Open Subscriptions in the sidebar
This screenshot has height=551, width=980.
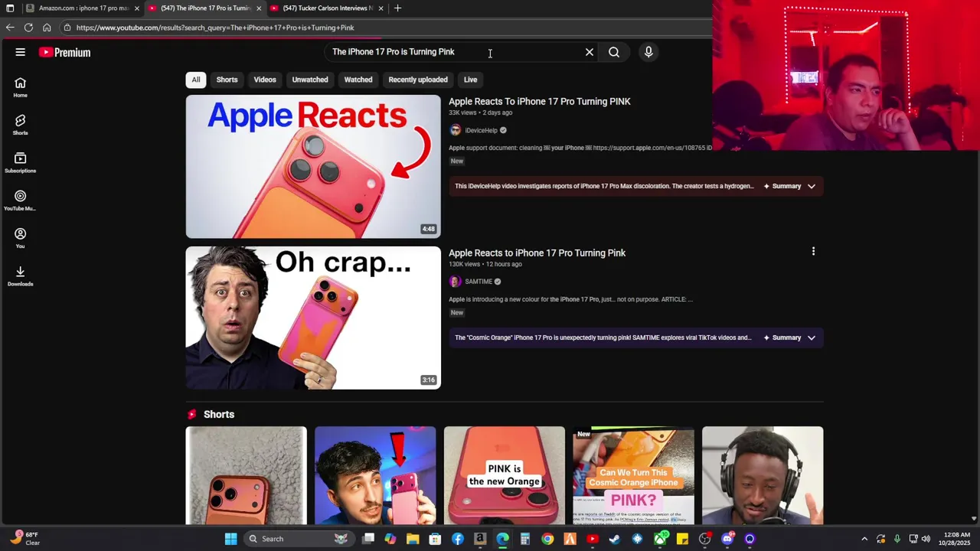[21, 162]
